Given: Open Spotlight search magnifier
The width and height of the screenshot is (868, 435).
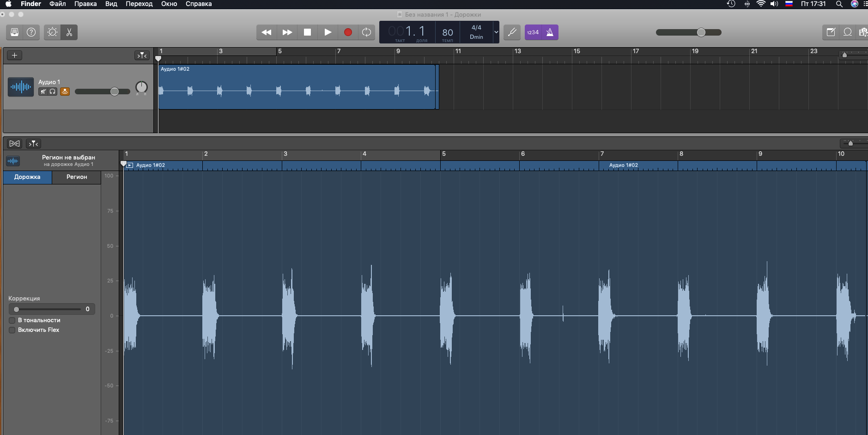Looking at the screenshot, I should [x=839, y=4].
